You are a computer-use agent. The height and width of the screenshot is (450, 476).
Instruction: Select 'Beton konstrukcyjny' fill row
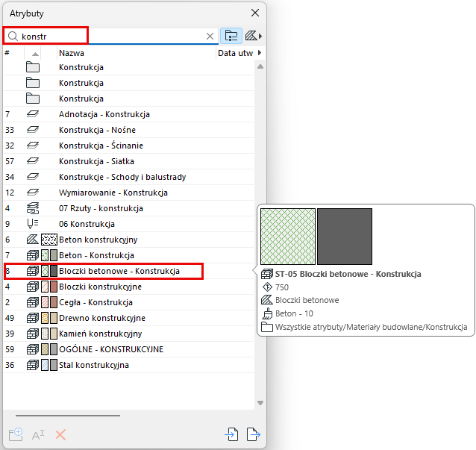(x=128, y=240)
